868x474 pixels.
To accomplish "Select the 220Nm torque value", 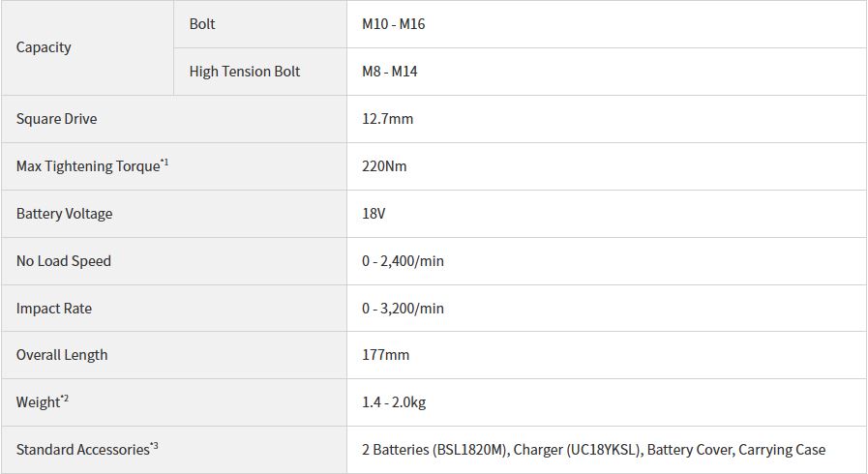I will pos(384,166).
